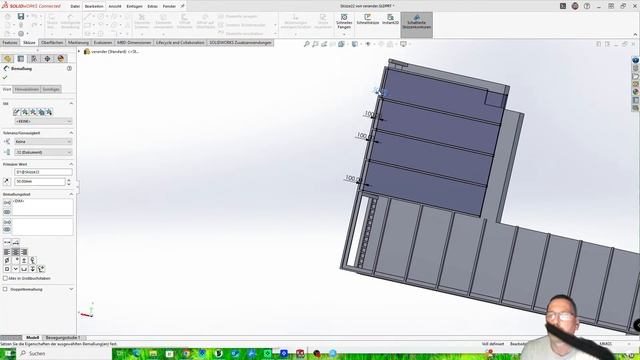Confirm Bemaßung with the green checkmark
640x360 pixels.
[5, 77]
